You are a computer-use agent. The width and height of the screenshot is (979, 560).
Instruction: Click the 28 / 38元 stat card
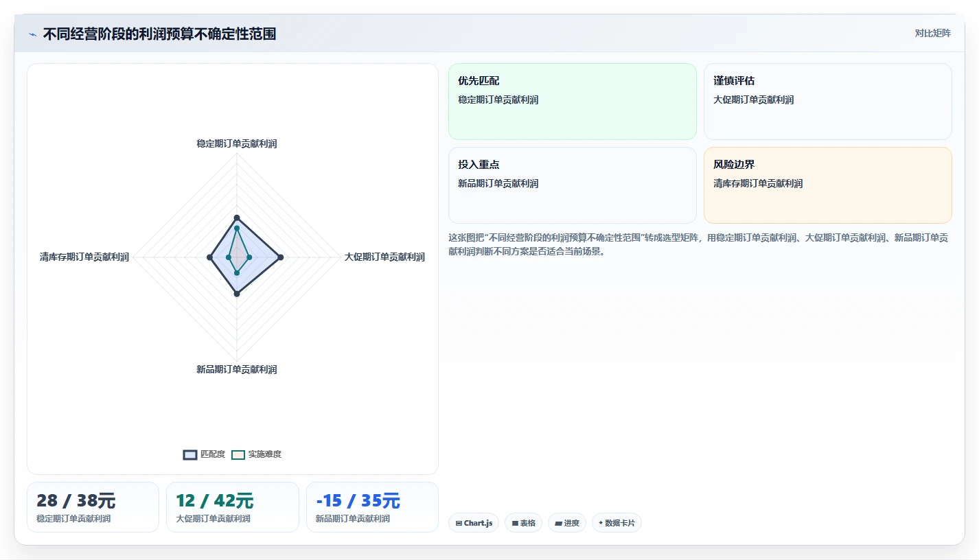93,507
